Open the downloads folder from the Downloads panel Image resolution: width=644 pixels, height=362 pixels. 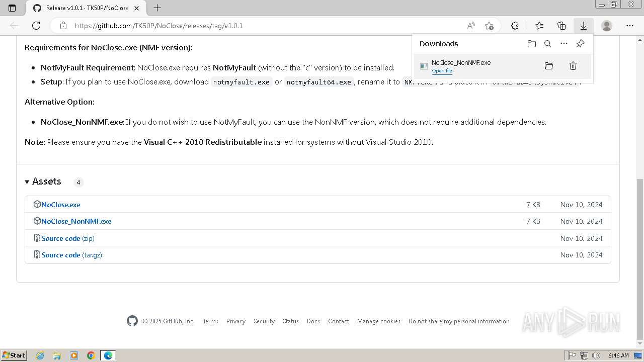(x=532, y=44)
